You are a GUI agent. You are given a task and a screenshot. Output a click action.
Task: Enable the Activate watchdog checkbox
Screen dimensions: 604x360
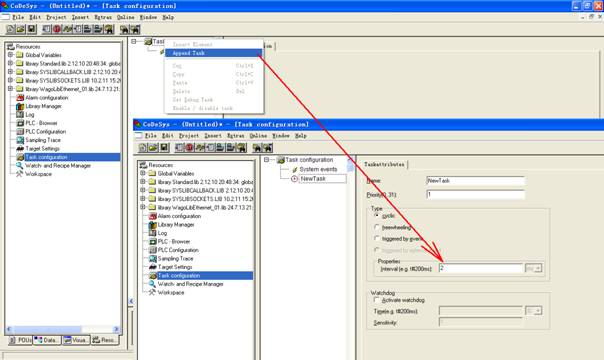(x=377, y=300)
